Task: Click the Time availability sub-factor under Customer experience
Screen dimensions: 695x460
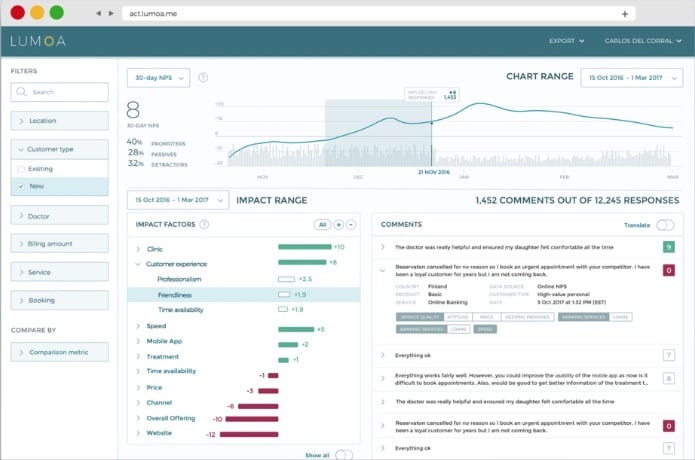Action: pos(180,310)
